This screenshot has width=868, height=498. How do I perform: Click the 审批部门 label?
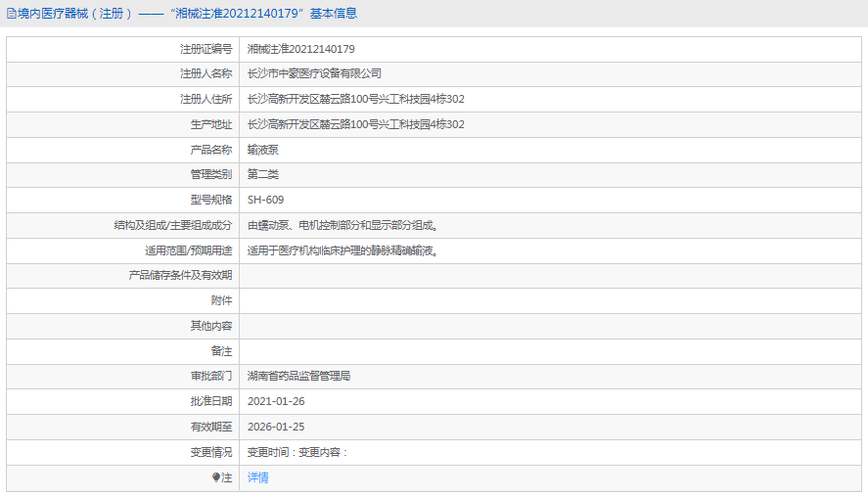click(211, 377)
